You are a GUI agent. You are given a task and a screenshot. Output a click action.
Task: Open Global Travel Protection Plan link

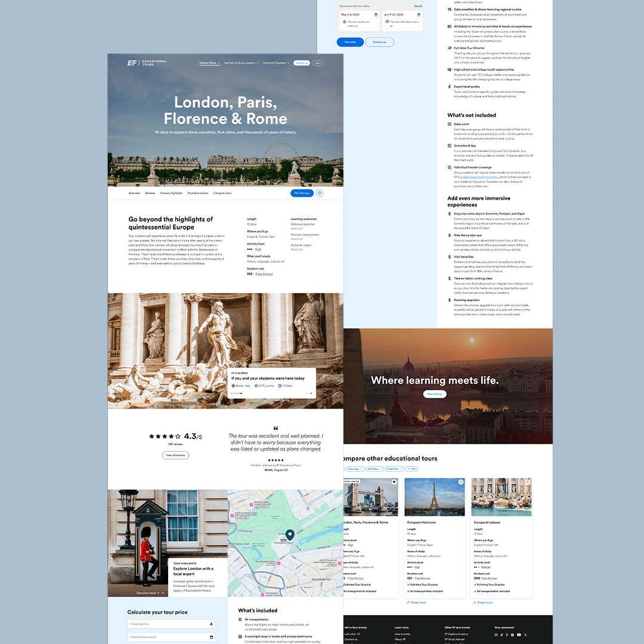point(479,177)
